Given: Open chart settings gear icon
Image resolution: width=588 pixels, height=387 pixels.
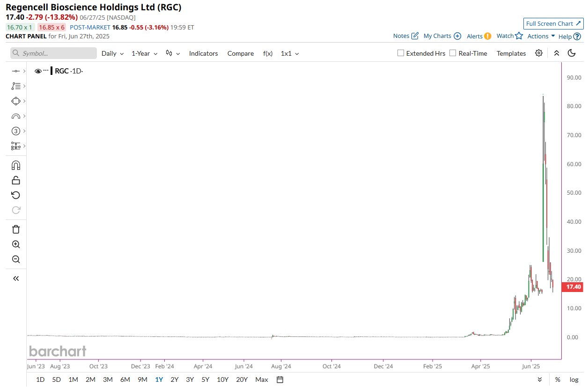Looking at the screenshot, I should 539,53.
